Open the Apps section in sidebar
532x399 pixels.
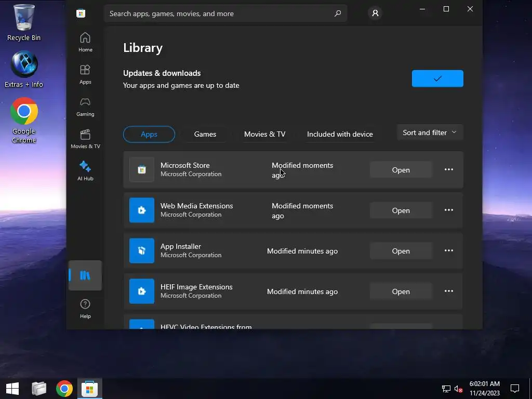(x=85, y=74)
